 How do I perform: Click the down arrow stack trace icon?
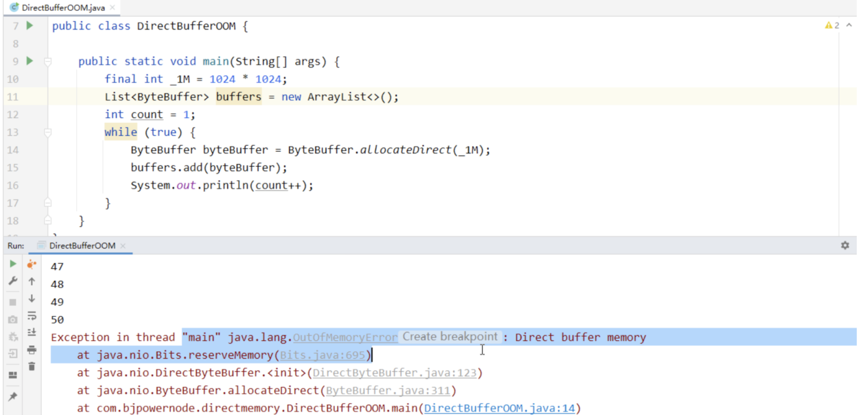(x=32, y=299)
